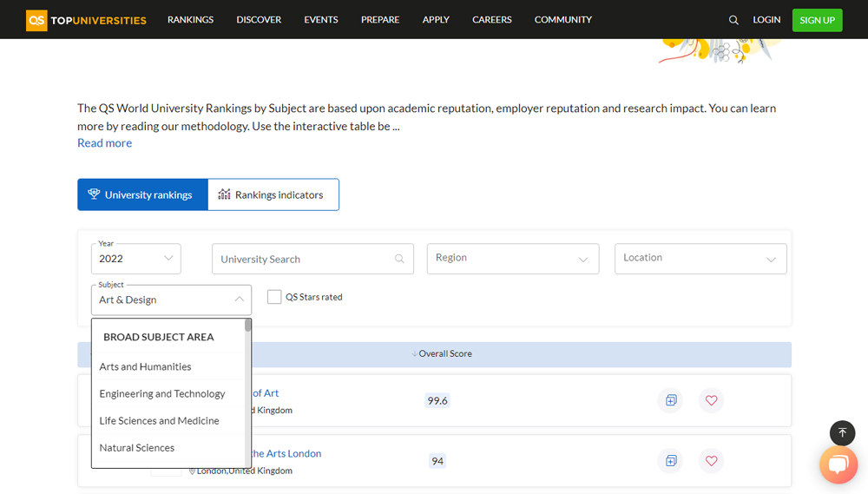
Task: Collapse the Subject Art & Design dropdown
Action: [171, 300]
